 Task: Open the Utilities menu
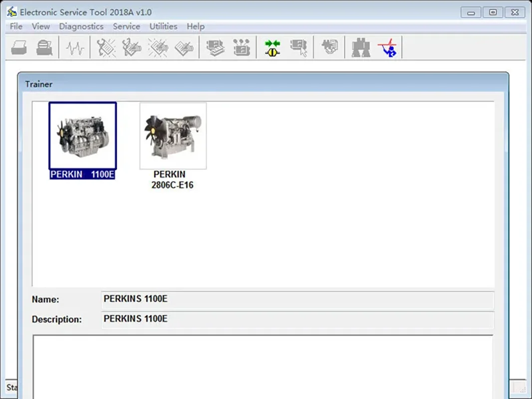click(163, 26)
